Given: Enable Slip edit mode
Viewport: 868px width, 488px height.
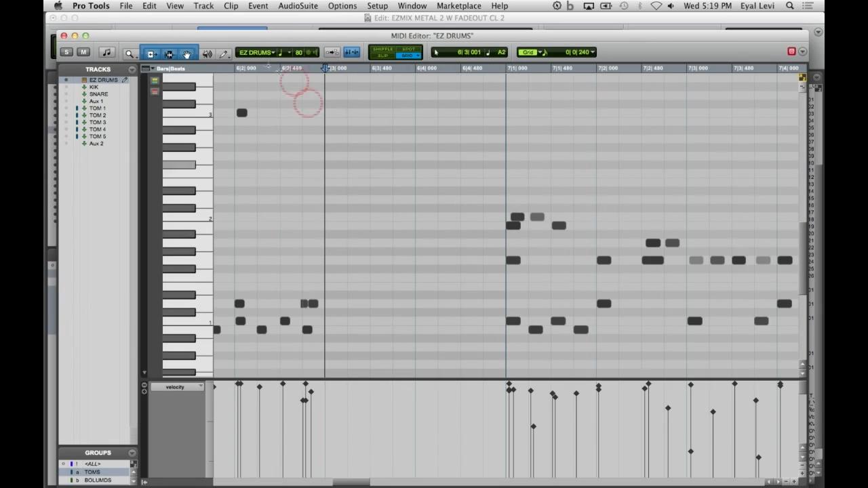Looking at the screenshot, I should tap(383, 56).
